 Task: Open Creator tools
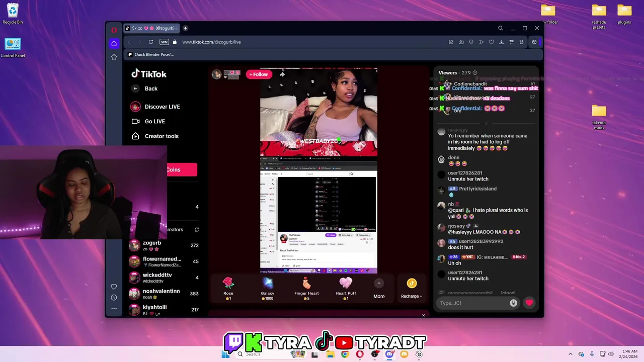155,136
